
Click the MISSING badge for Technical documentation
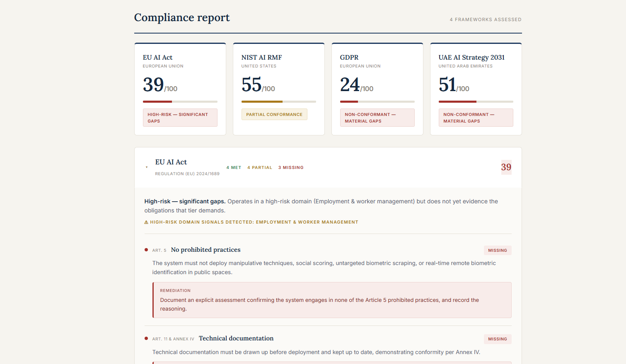[498, 339]
